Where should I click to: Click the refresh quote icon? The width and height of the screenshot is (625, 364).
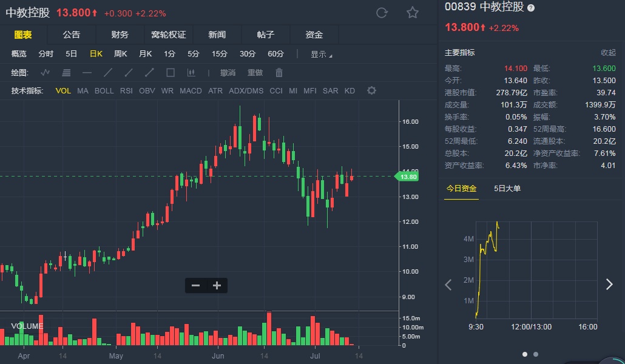(x=382, y=13)
